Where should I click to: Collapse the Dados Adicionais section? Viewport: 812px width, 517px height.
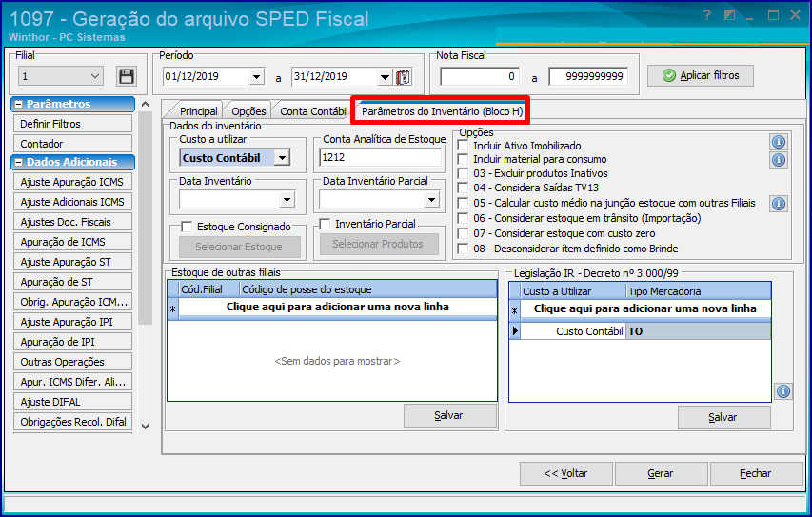pyautogui.click(x=19, y=162)
